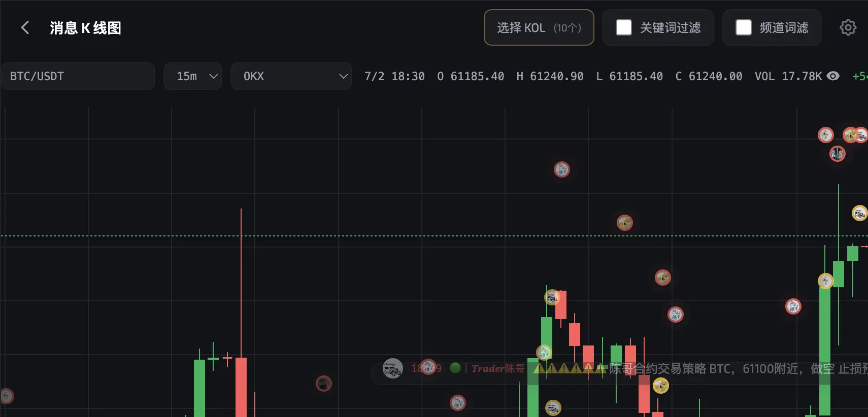
Task: Click the yellow-ringed doge marker near bottom
Action: pyautogui.click(x=661, y=386)
